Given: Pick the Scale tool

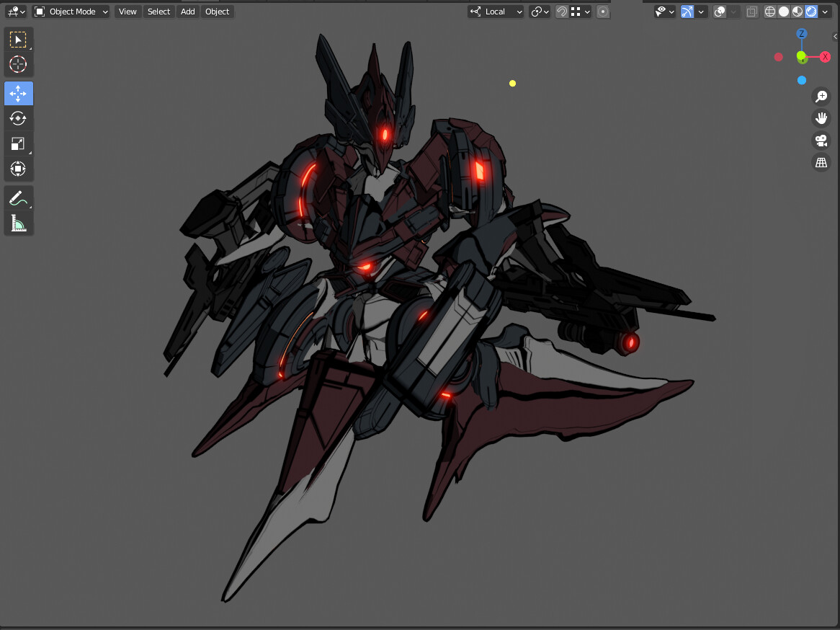Looking at the screenshot, I should click(18, 143).
